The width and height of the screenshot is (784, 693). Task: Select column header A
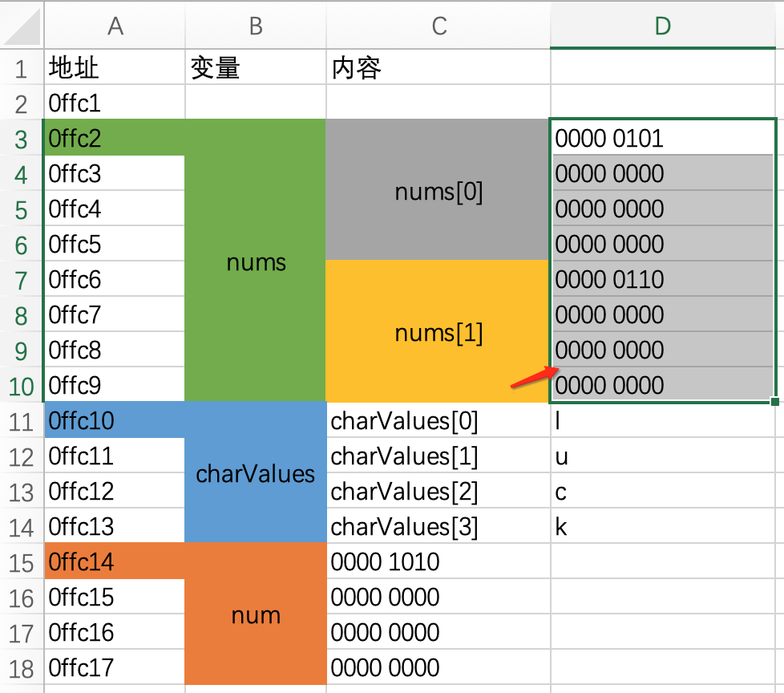pos(114,26)
